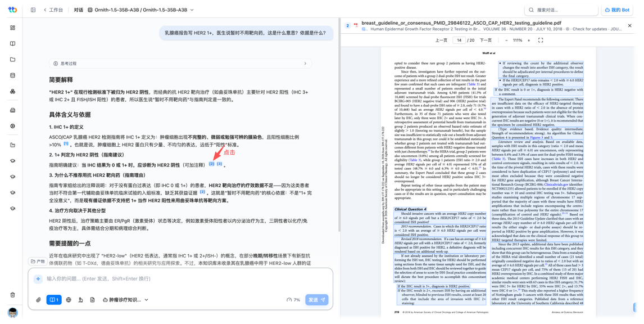Expand the 思考过程 thinking section
Viewport: 644px width, 324px height.
click(x=180, y=64)
